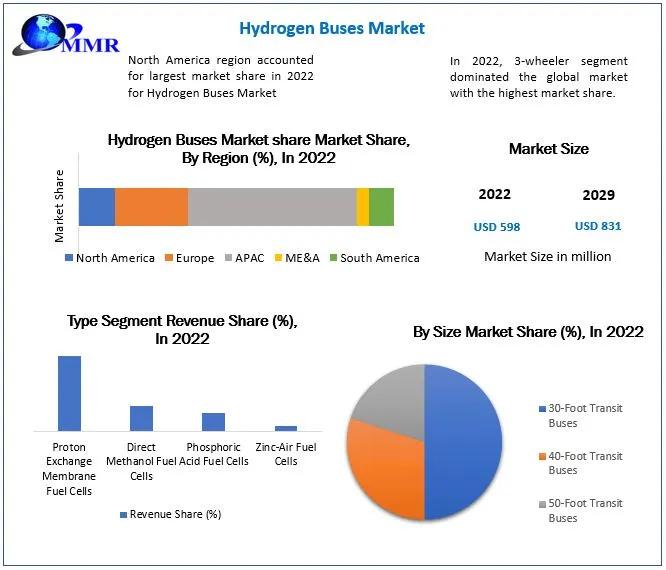
Task: Click the USD 598 value
Action: click(x=497, y=227)
